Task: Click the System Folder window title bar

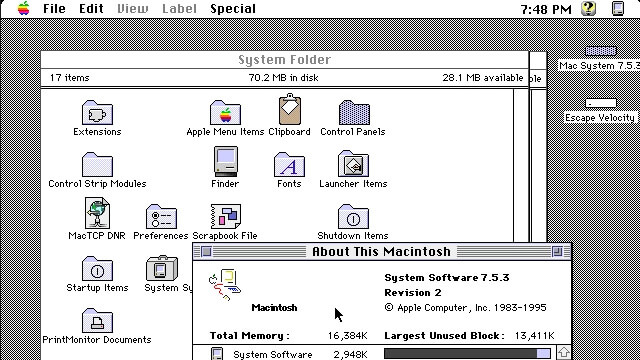Action: point(284,60)
